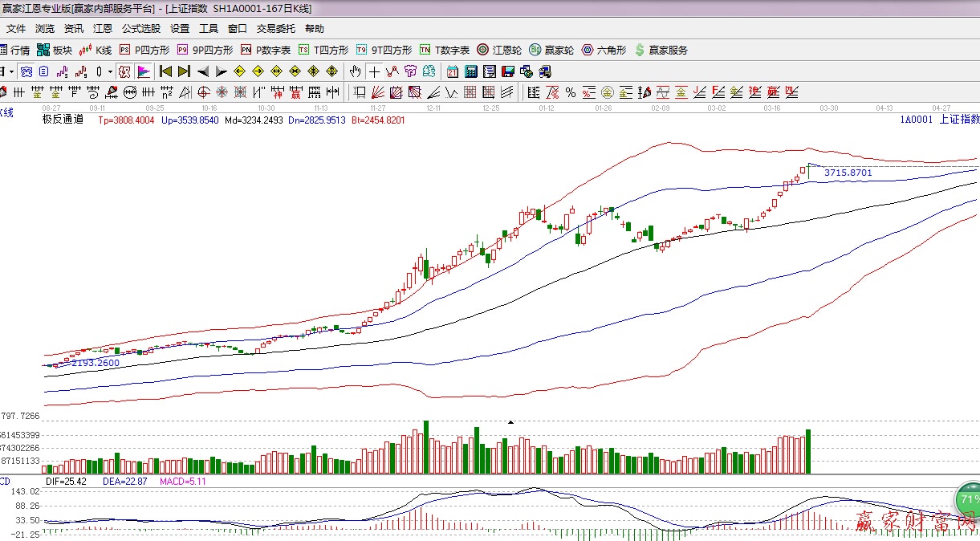The image size is (980, 541).
Task: Click the red floppy disk save icon
Action: tap(490, 71)
